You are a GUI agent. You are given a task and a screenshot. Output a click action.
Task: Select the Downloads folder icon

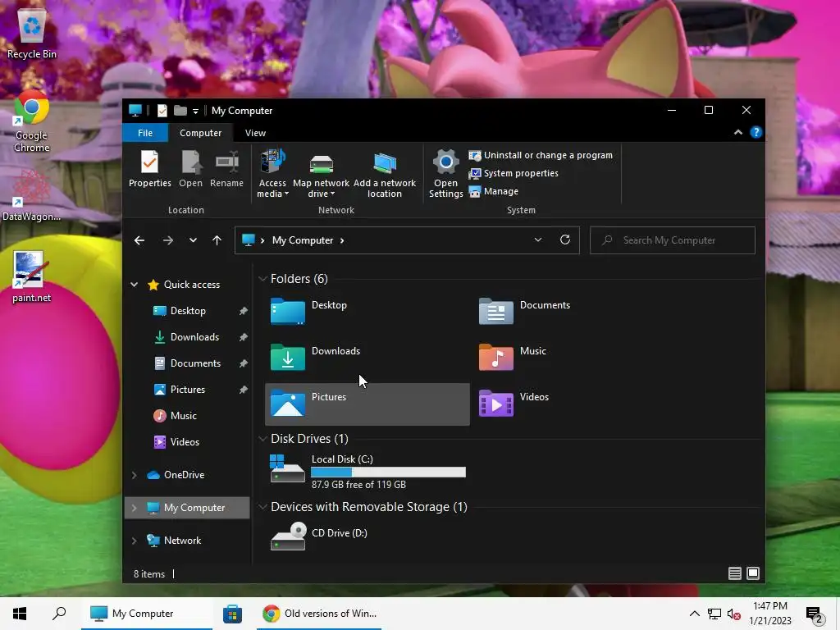pos(288,358)
